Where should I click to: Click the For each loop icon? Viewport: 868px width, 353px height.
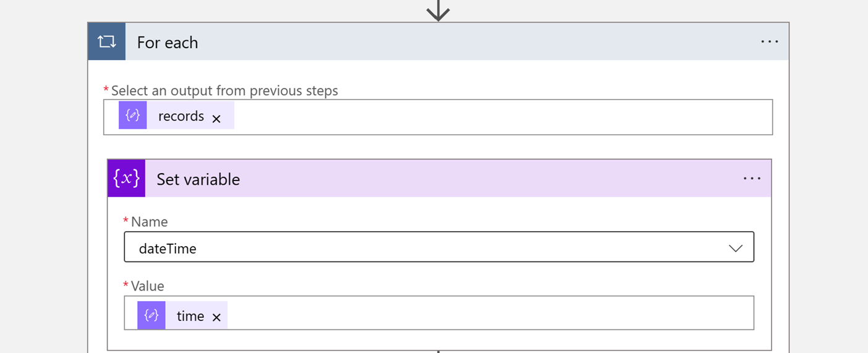click(106, 41)
